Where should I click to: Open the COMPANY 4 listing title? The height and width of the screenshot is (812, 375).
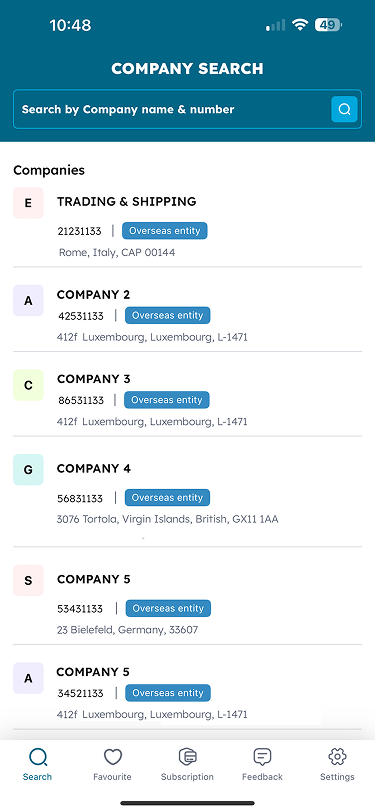94,469
